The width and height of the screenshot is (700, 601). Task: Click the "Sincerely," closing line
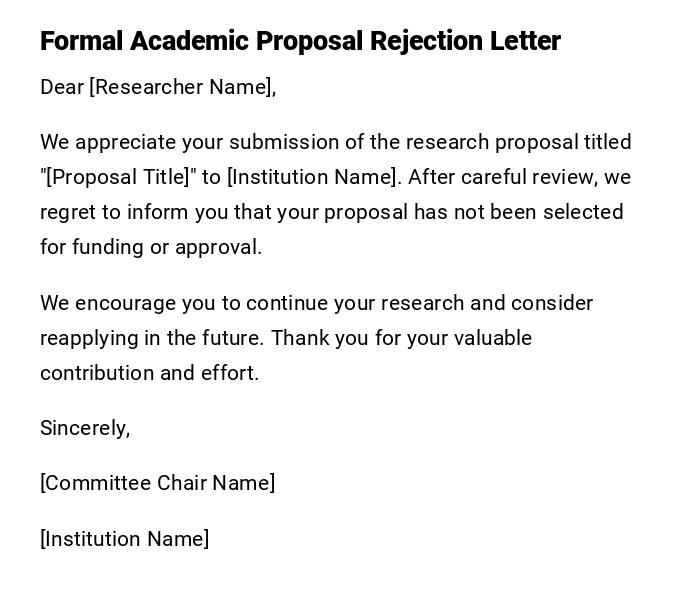(85, 428)
